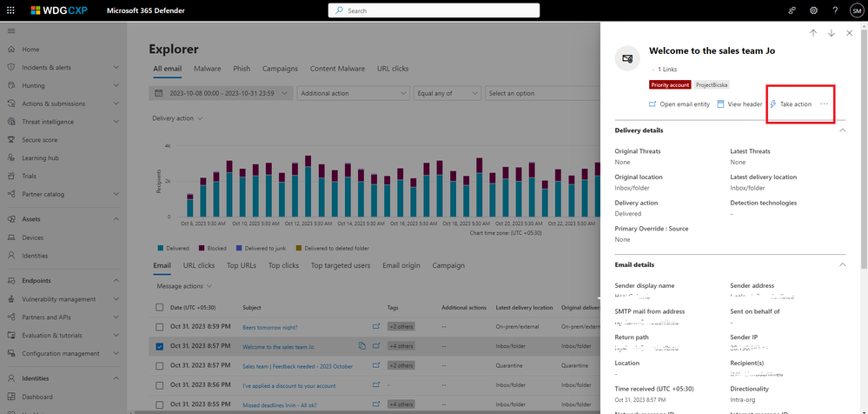
Task: Collapse the Endpoints sidebar group
Action: tap(116, 280)
